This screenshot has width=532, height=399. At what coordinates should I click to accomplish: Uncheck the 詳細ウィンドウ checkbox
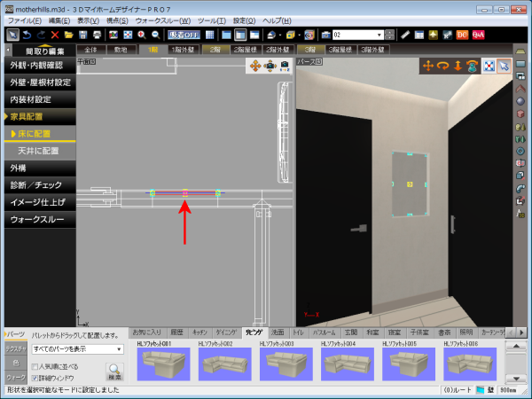[35, 377]
